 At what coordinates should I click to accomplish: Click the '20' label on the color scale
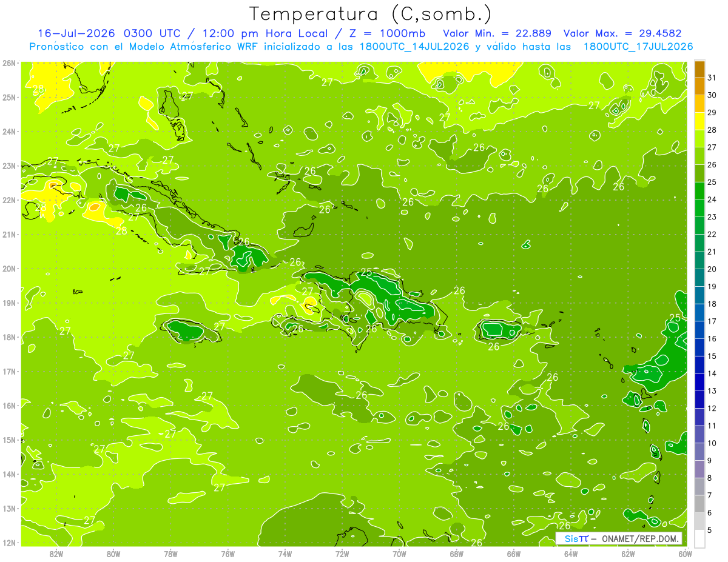712,269
